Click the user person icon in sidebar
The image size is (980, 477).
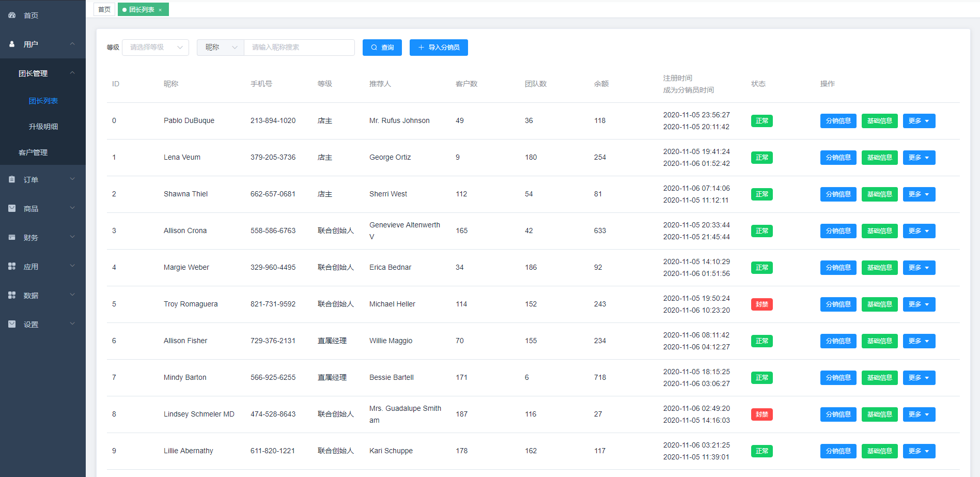[12, 44]
